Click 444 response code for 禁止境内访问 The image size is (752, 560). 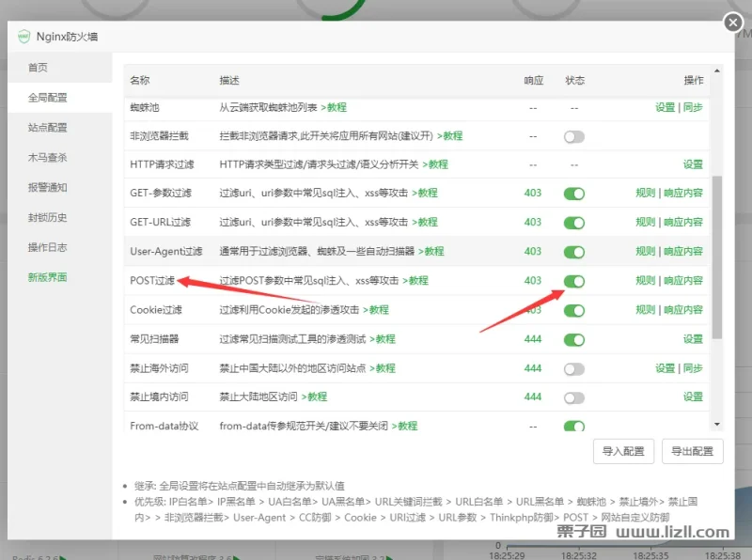tap(532, 397)
